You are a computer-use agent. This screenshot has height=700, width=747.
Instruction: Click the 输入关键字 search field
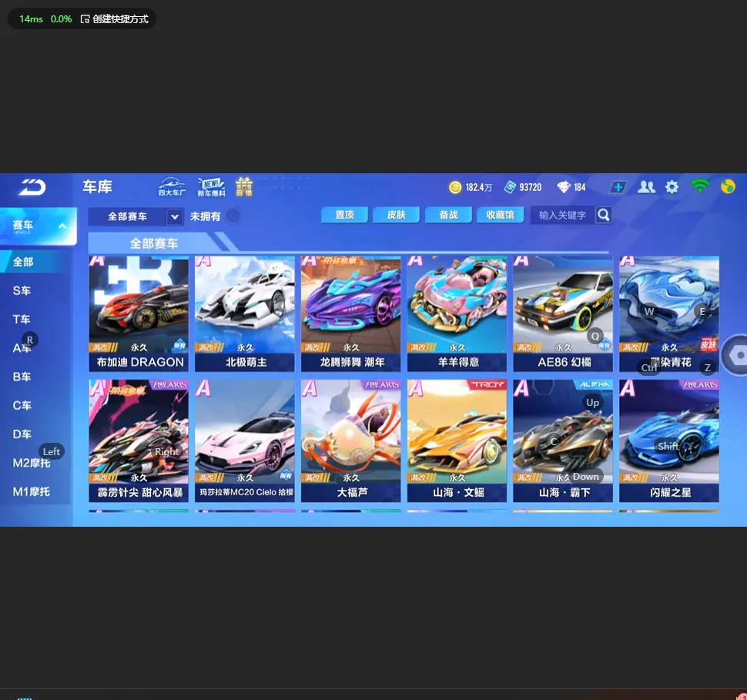(x=563, y=215)
